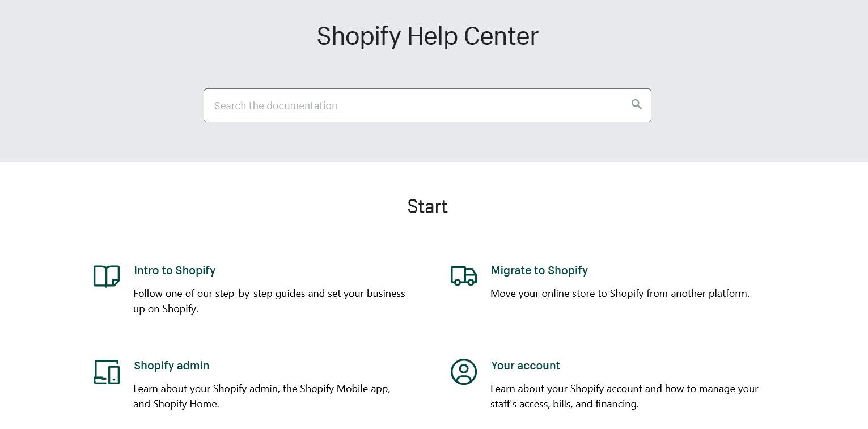Click the 'staff's access, bills, and financing.' line
The image size is (868, 429).
[564, 404]
